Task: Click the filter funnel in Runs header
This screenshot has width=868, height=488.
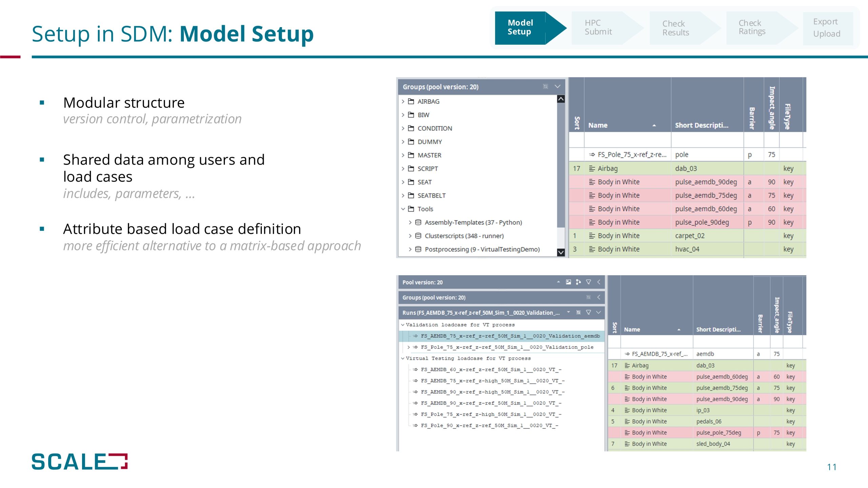Action: (589, 312)
